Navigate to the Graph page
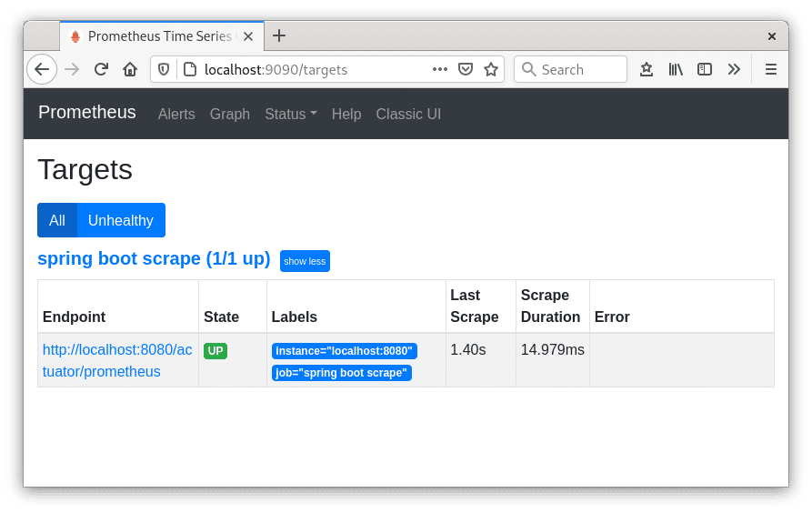Screen dimensions: 812x513 230,114
